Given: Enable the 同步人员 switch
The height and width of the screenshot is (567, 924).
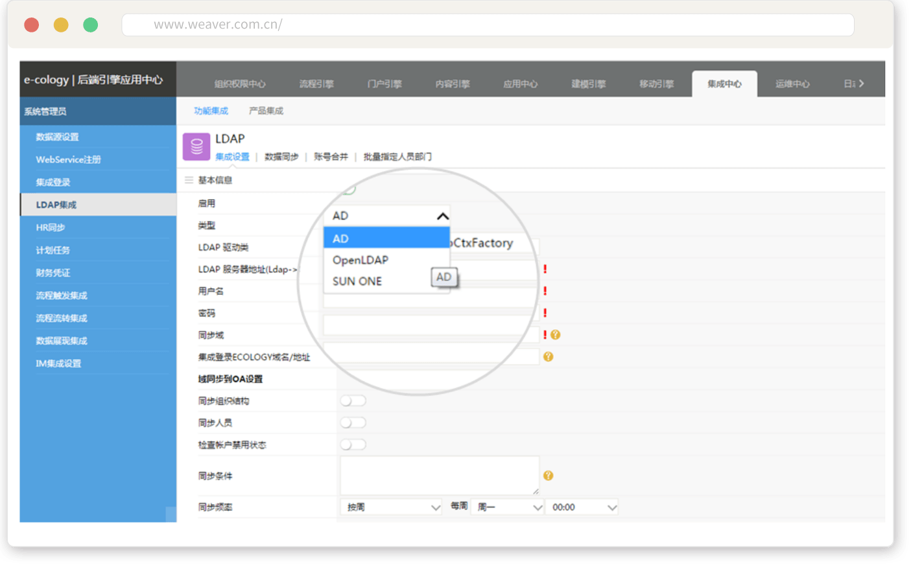Looking at the screenshot, I should point(353,423).
